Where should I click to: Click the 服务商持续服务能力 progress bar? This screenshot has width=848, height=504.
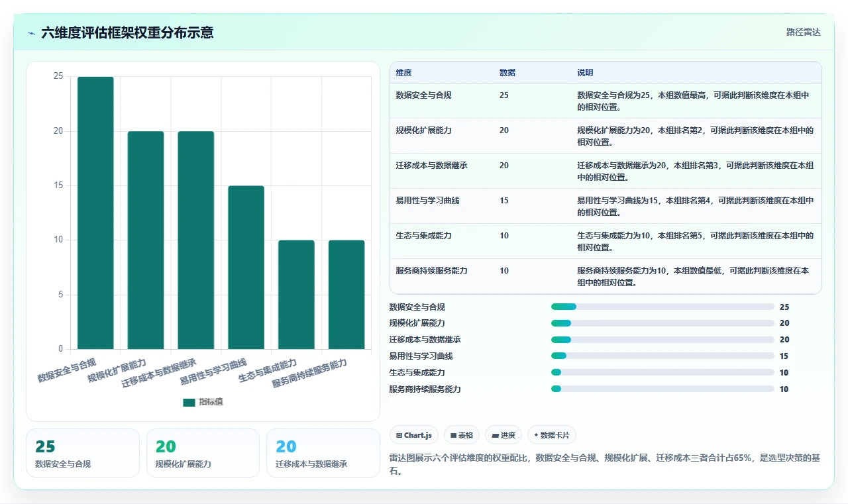(x=662, y=389)
